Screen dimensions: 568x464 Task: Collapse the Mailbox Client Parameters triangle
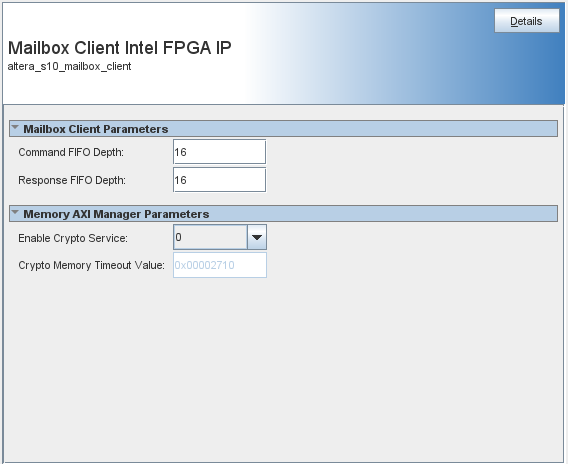[15, 128]
